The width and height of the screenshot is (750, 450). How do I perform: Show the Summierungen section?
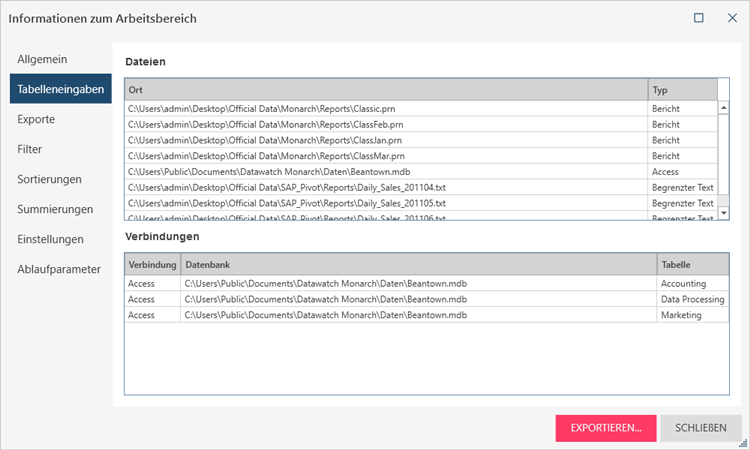pos(55,209)
